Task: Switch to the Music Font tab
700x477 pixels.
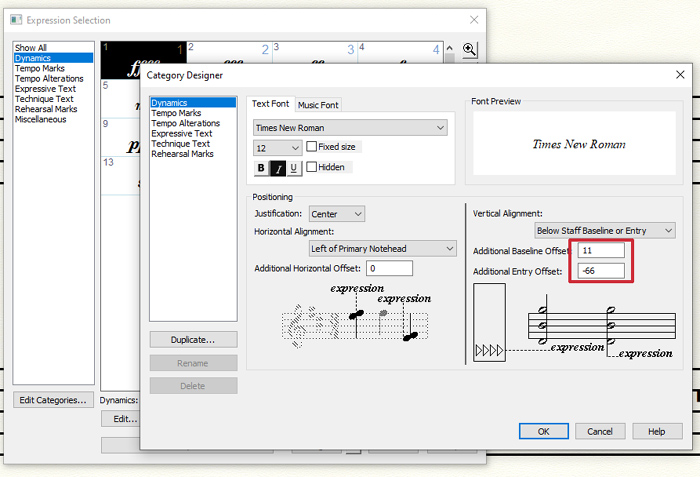Action: 319,105
